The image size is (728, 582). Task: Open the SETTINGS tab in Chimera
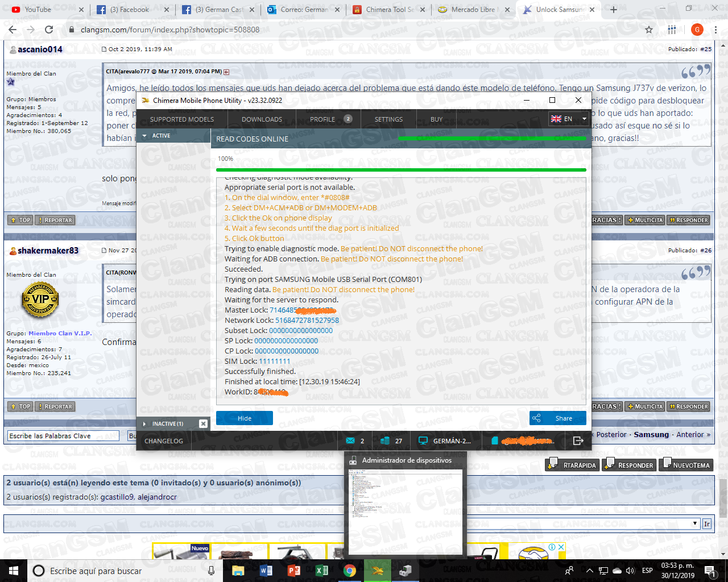click(388, 119)
